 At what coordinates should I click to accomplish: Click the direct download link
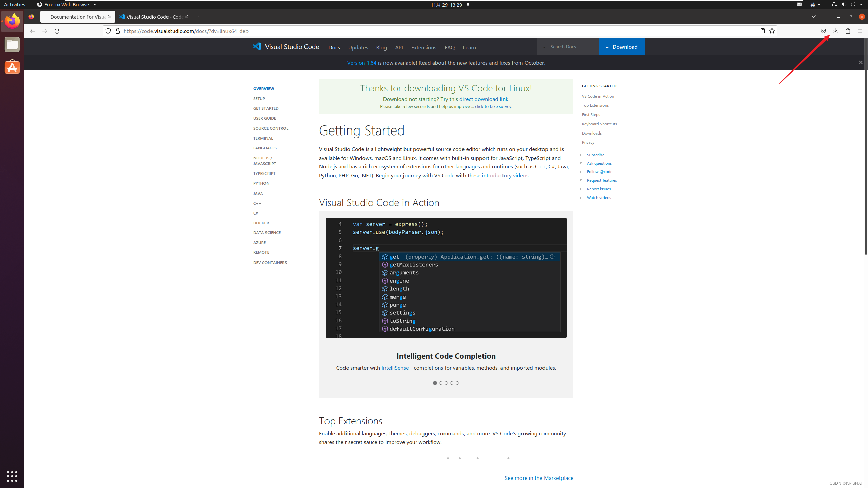(x=484, y=99)
